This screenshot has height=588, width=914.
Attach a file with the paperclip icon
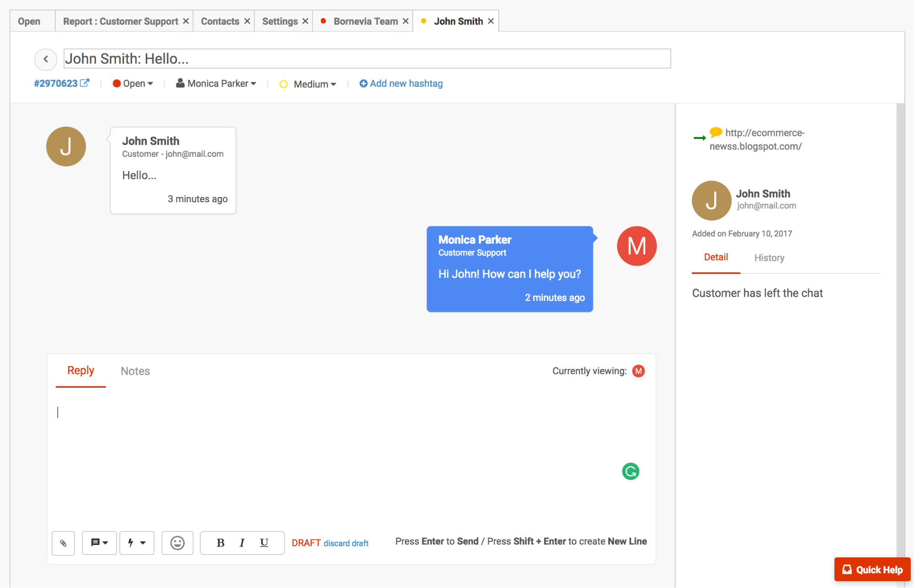tap(63, 543)
